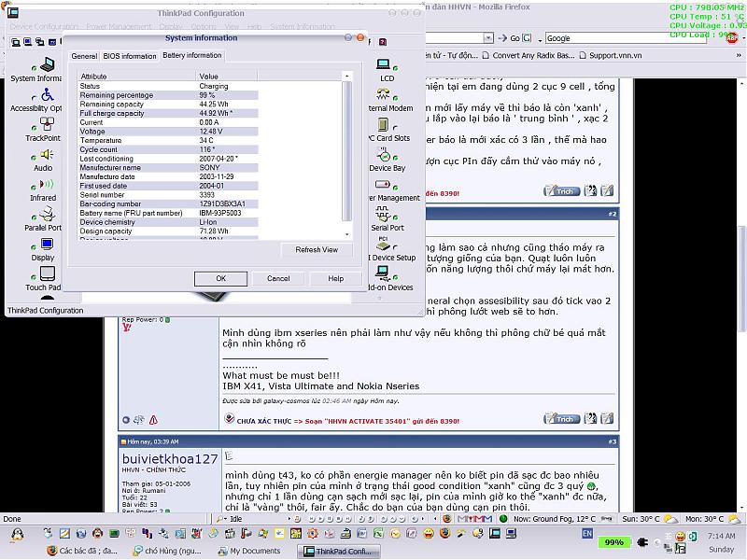Toggle the radio indicator beside PC Card Slots

(x=397, y=128)
